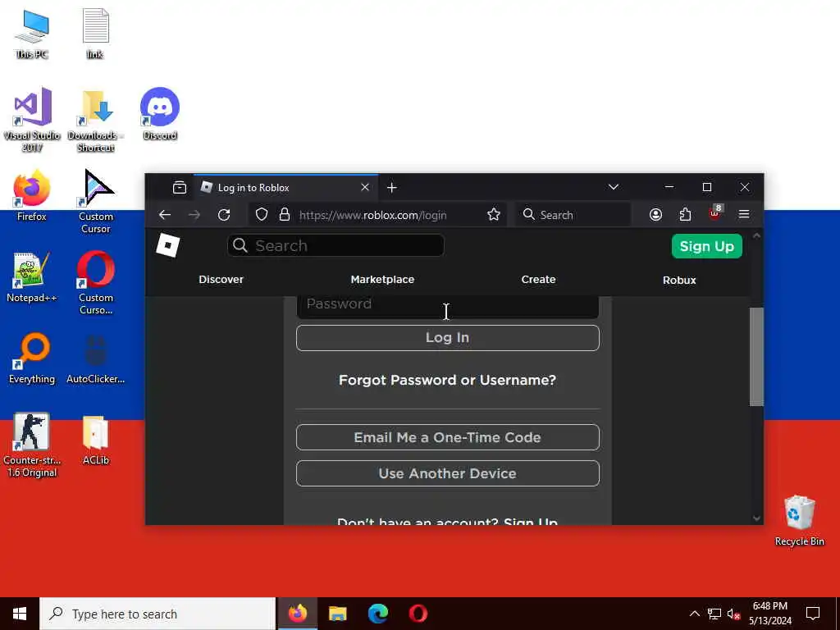This screenshot has width=840, height=630.
Task: Open AutoClicker desktop shortcut
Action: coord(95,358)
